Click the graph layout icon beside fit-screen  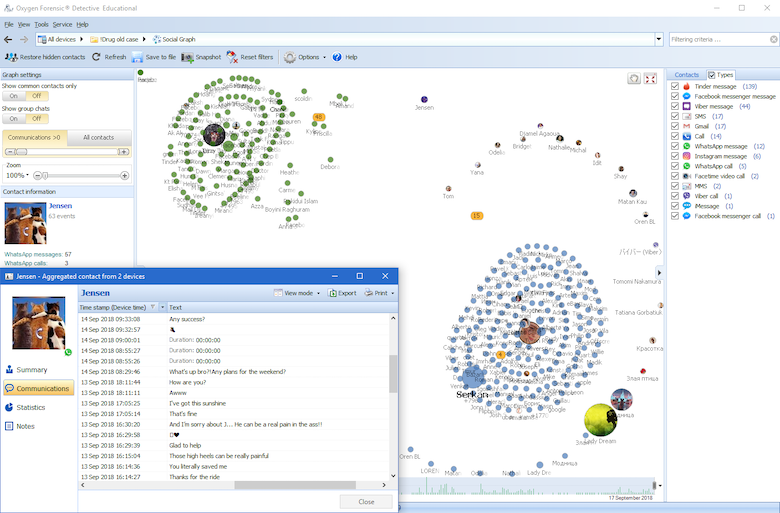[634, 79]
